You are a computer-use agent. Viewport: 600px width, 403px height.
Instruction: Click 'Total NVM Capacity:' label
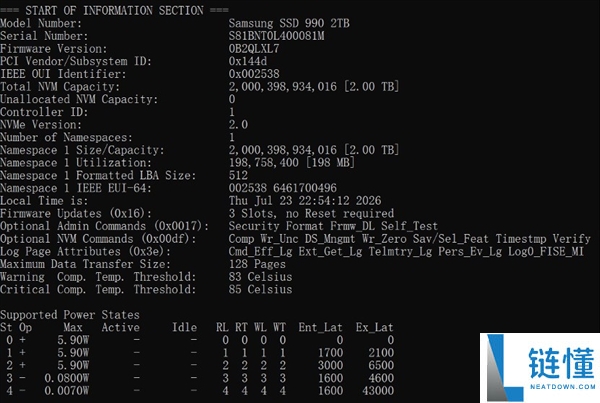coord(60,86)
